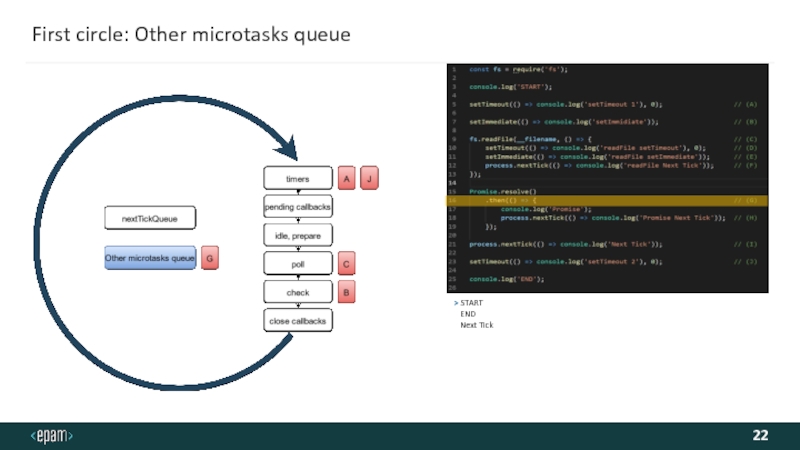Viewport: 800px width, 450px height.
Task: Click the EPAM logo in footer
Action: 52,436
